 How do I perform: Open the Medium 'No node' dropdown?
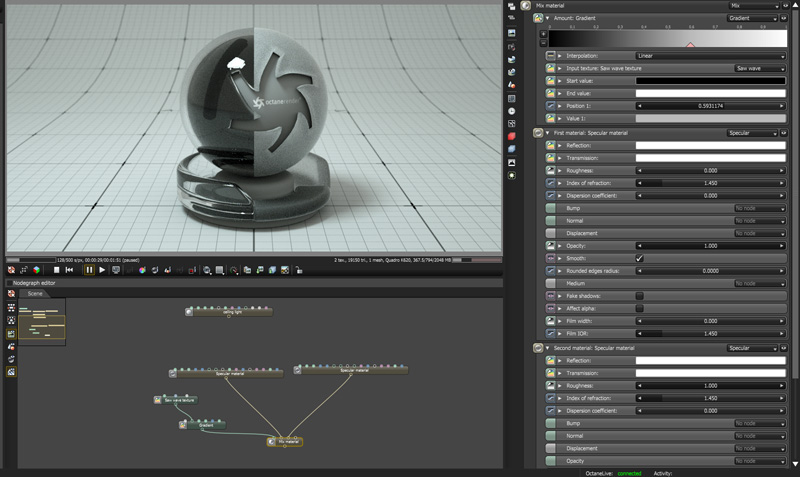[x=760, y=284]
